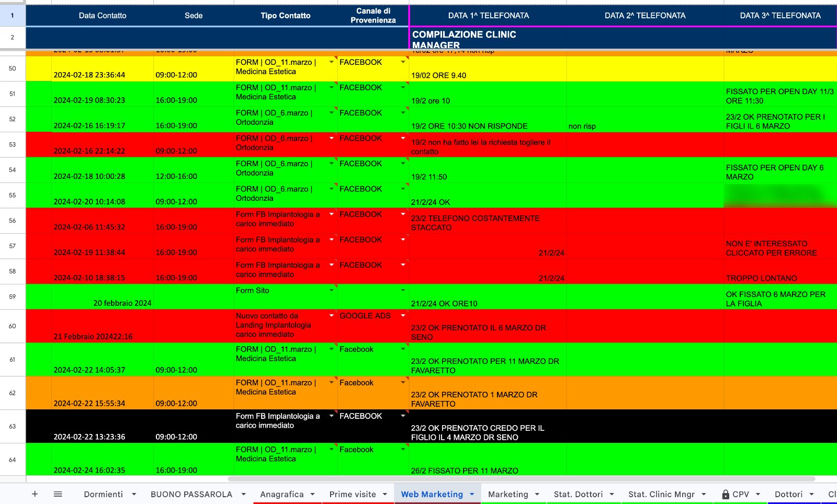Open the Dottori sheet tab
The width and height of the screenshot is (837, 504).
788,495
